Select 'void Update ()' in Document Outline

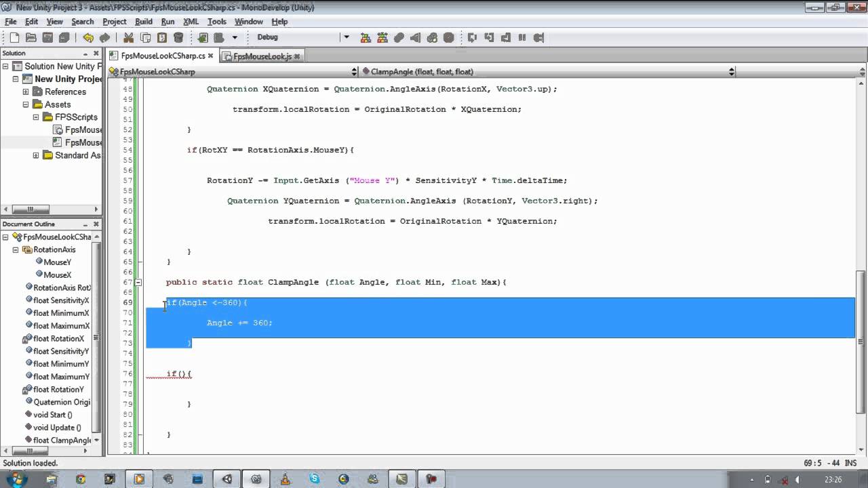tap(57, 428)
